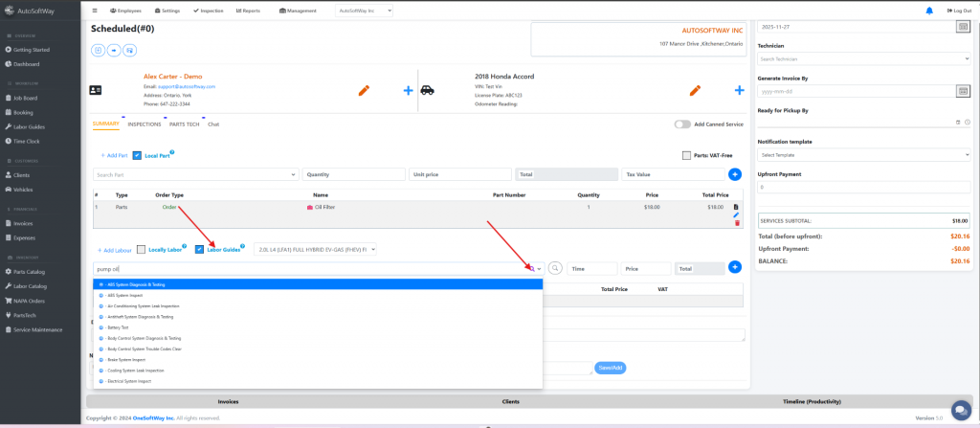This screenshot has width=980, height=428.
Task: Enable the Locally Labor checkbox
Action: pyautogui.click(x=142, y=249)
